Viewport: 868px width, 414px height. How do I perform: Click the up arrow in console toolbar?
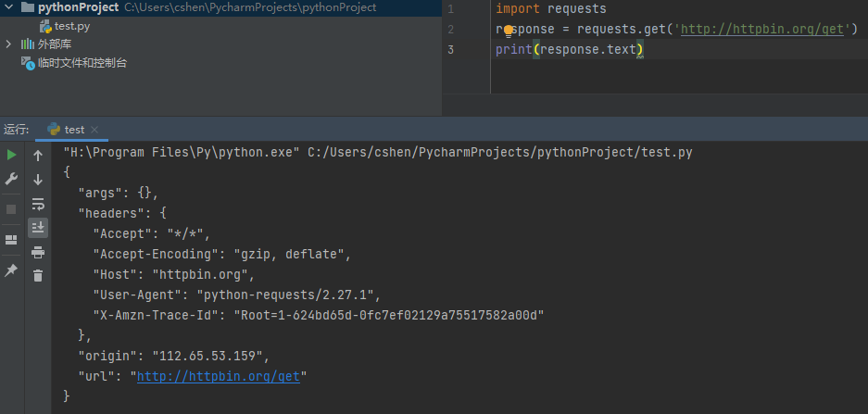[38, 156]
